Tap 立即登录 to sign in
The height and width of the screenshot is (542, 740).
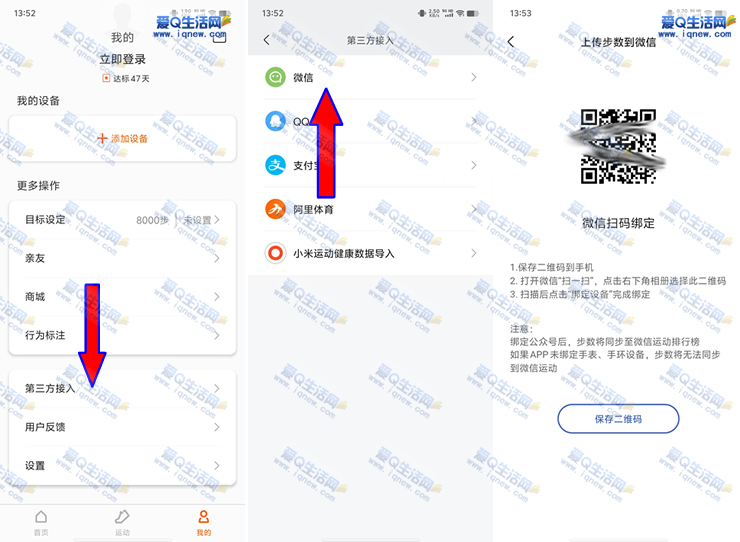(122, 59)
